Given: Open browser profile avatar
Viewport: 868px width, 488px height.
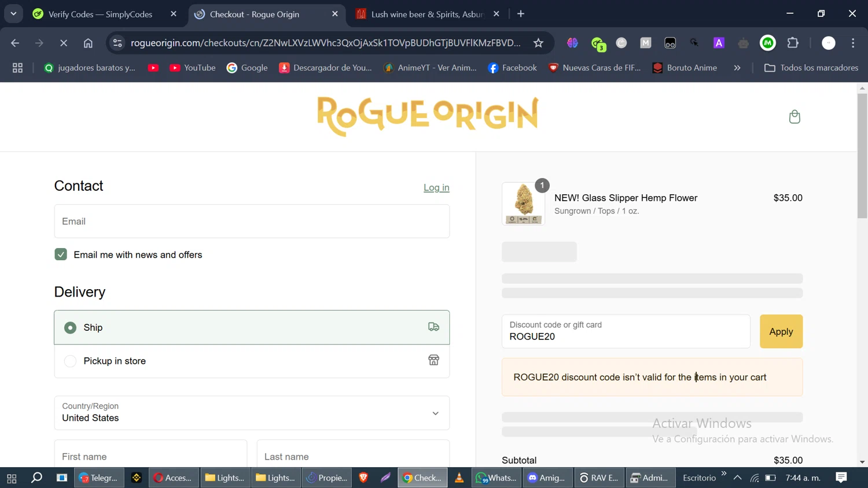Looking at the screenshot, I should click(829, 43).
